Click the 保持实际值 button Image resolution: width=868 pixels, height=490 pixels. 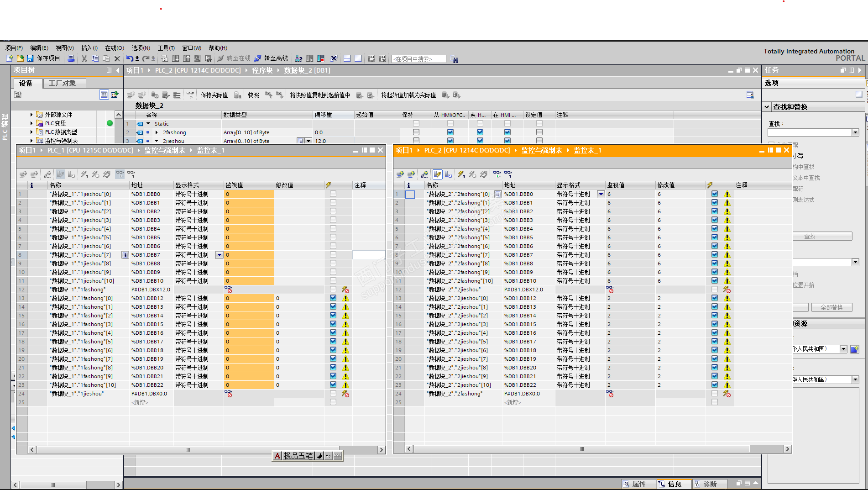click(x=214, y=95)
